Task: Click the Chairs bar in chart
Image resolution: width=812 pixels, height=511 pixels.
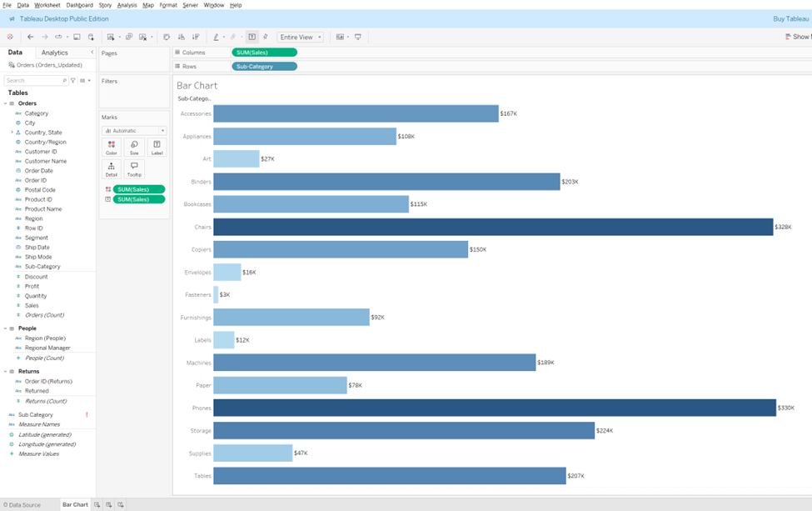Action: tap(493, 227)
